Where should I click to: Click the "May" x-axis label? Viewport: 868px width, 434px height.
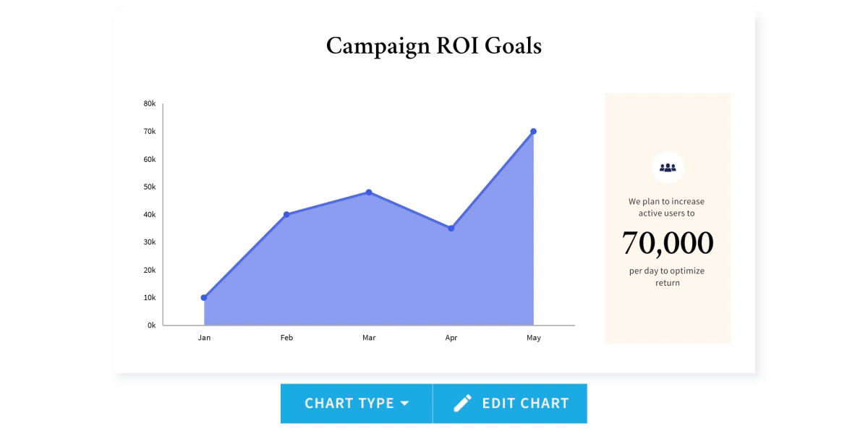(x=533, y=338)
